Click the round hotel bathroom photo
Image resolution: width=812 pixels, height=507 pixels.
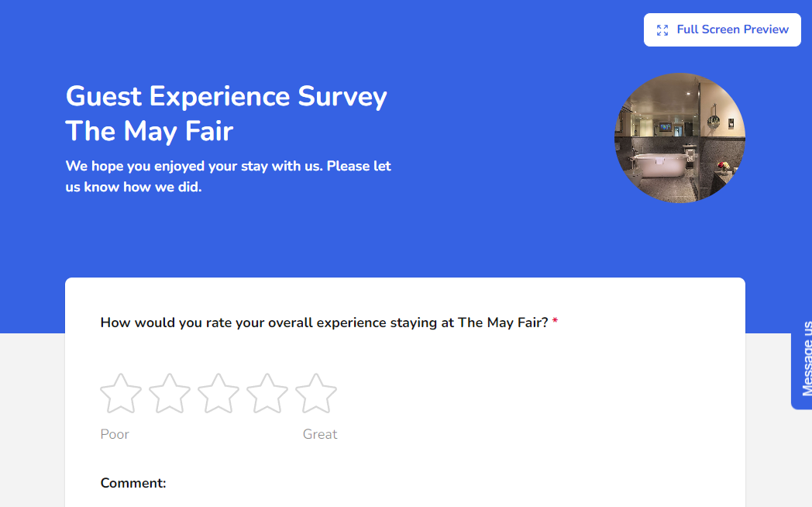click(x=680, y=138)
